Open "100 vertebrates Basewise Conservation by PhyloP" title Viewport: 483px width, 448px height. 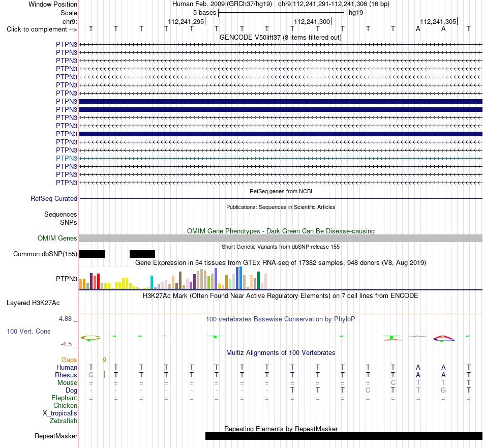(281, 319)
